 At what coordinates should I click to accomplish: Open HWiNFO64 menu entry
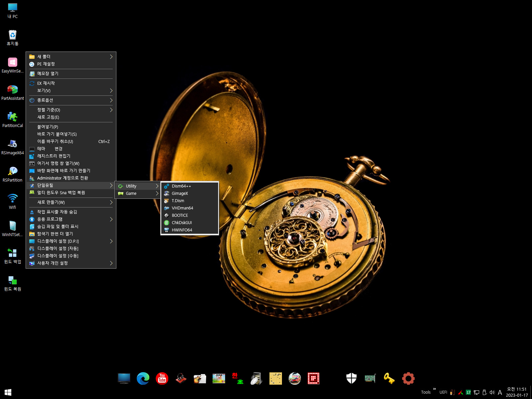190,230
